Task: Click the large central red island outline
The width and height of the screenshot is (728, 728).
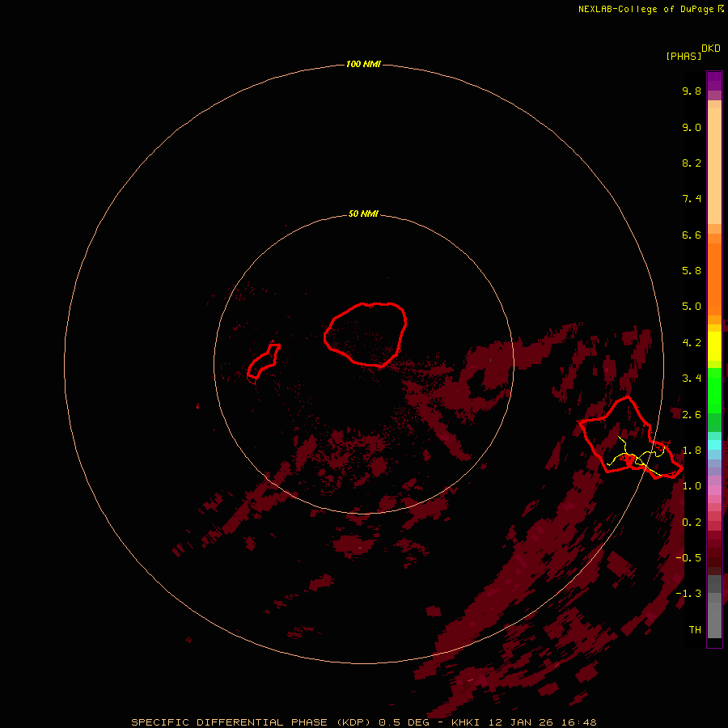Action: (x=366, y=335)
